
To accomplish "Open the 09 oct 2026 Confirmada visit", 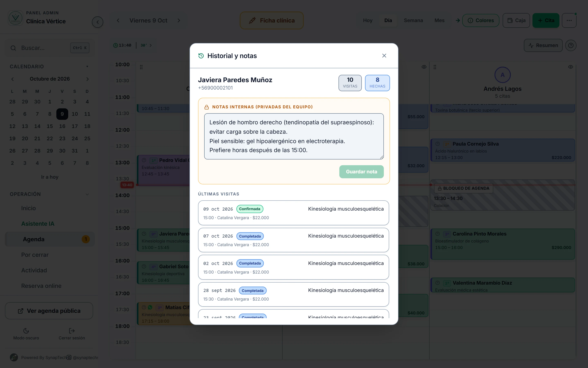I will click(293, 213).
